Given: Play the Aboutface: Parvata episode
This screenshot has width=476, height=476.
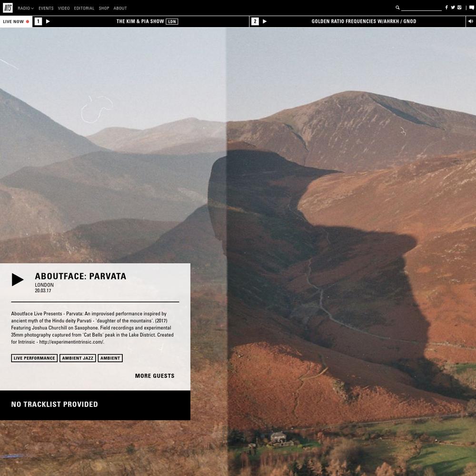Looking at the screenshot, I should pos(18,279).
